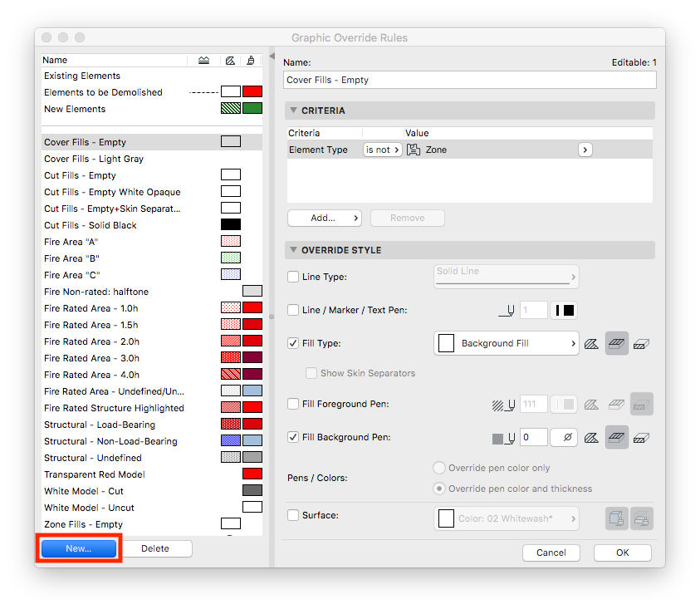Collapse the CRITERIA section
This screenshot has width=700, height=609.
293,111
